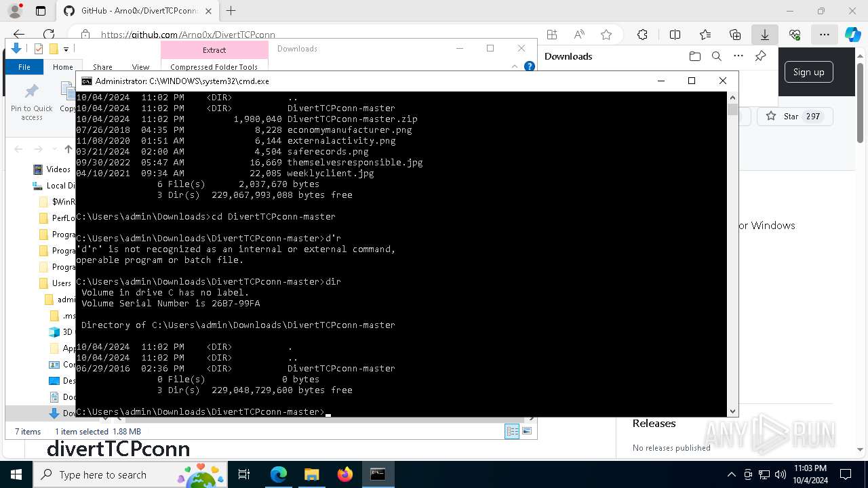The image size is (868, 488).
Task: Toggle Edge split screen icon
Action: point(675,35)
